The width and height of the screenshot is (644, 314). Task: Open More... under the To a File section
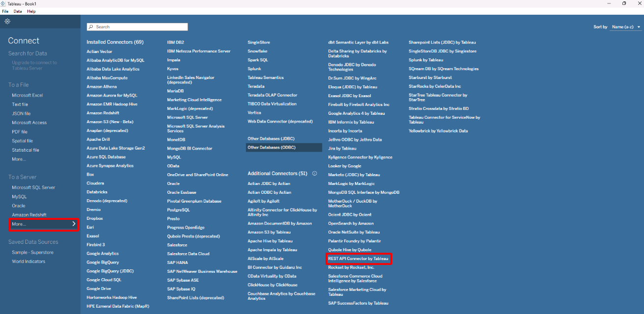(x=19, y=159)
